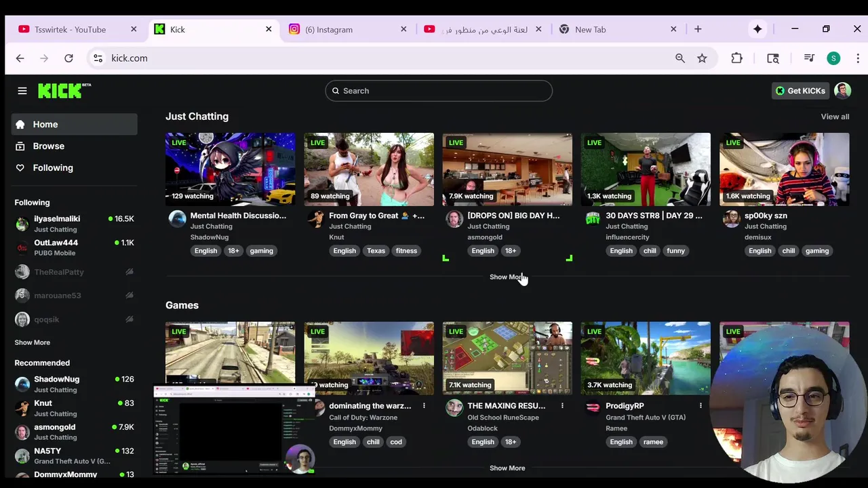
Task: Open 30 DAYS STR8 stream thumbnail
Action: coord(646,169)
